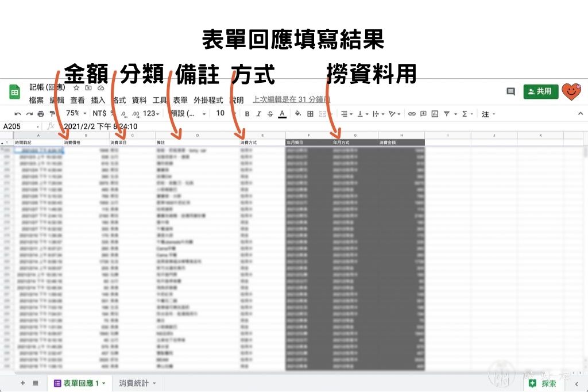The image size is (588, 392).
Task: Open the last edit history link
Action: 291,99
